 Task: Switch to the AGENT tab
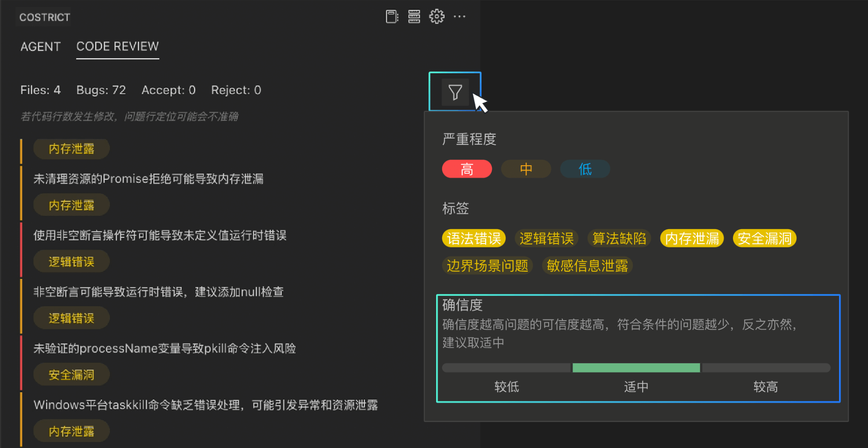coord(40,46)
